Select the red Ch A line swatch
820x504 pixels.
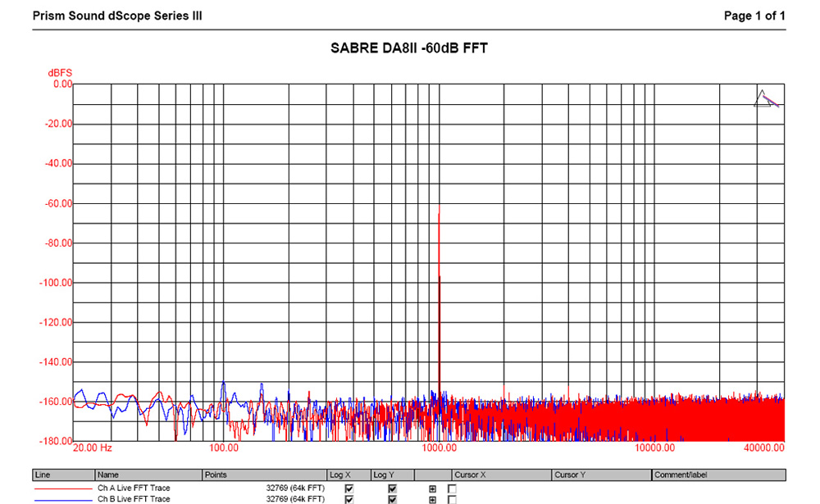[x=63, y=488]
